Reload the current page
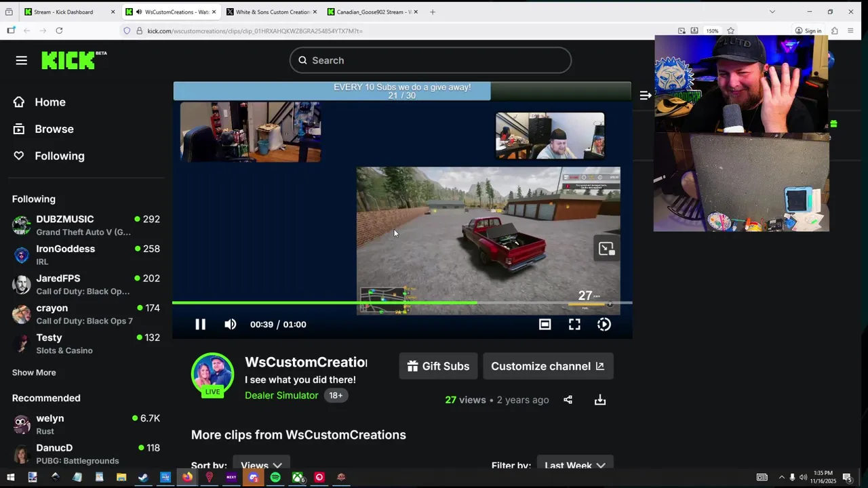The image size is (868, 488). (59, 30)
